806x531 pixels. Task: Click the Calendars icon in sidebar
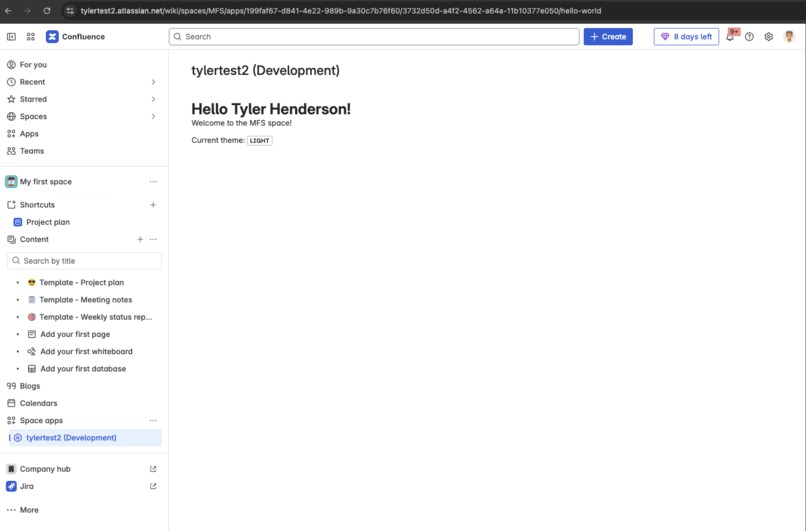pyautogui.click(x=11, y=403)
